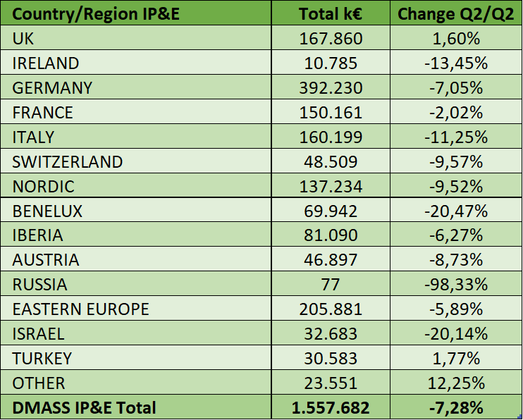This screenshot has width=523, height=420.
Task: Select the DMASS IP&E Total value 1.557.682
Action: 331,408
